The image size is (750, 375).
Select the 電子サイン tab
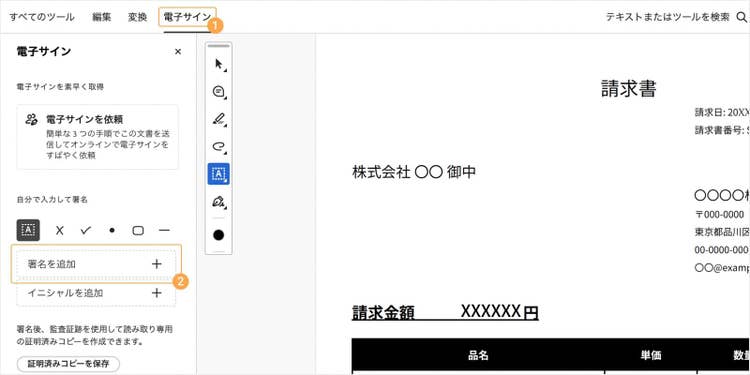[x=187, y=17]
